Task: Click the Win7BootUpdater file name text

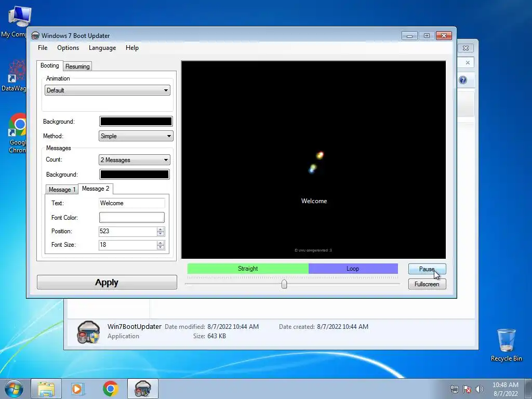Action: coord(135,326)
